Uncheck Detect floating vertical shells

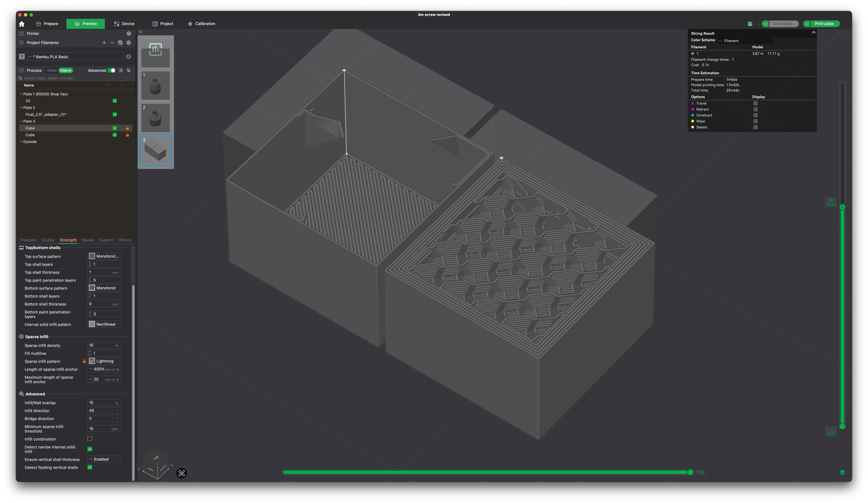pyautogui.click(x=89, y=467)
